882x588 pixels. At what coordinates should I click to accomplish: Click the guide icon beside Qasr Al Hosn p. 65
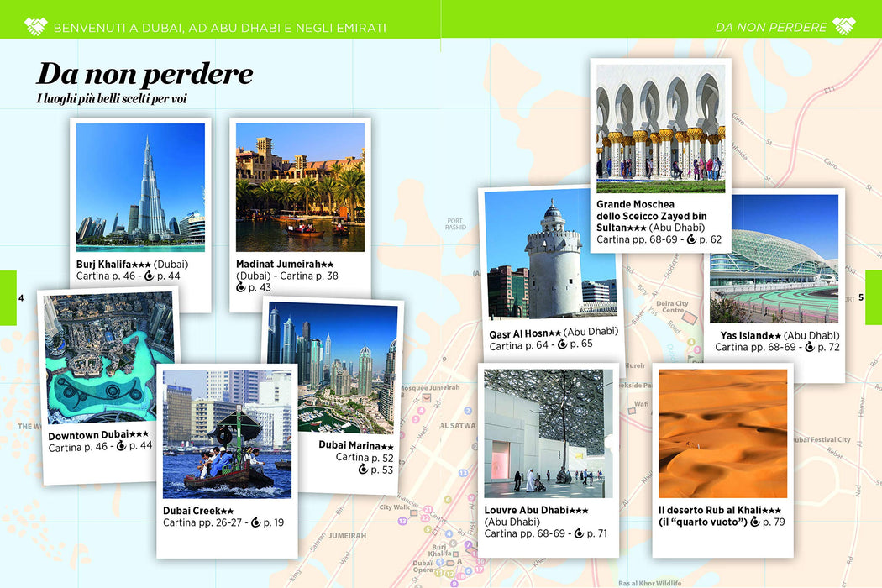pos(562,344)
